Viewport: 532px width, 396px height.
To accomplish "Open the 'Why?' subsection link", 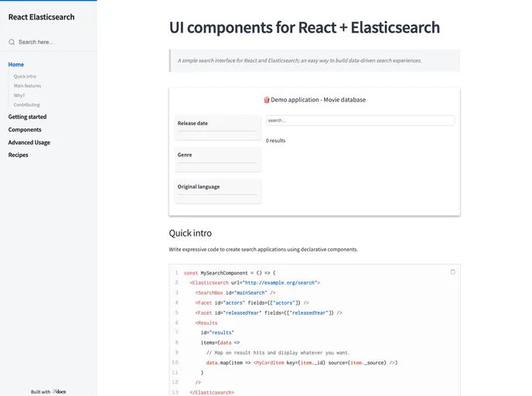I will (x=19, y=95).
